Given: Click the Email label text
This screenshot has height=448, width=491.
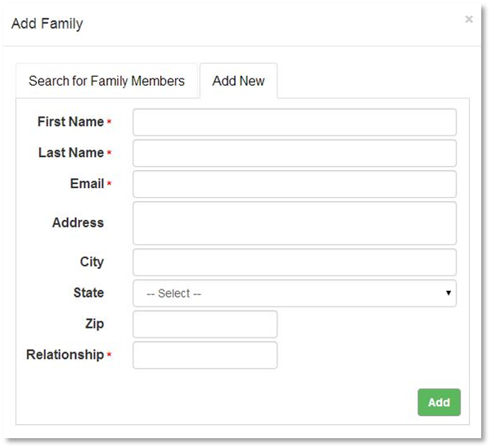Looking at the screenshot, I should click(x=87, y=184).
